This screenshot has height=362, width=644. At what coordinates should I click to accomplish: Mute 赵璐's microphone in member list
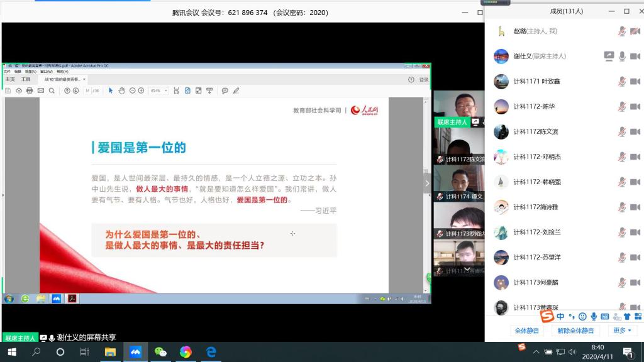coord(622,31)
